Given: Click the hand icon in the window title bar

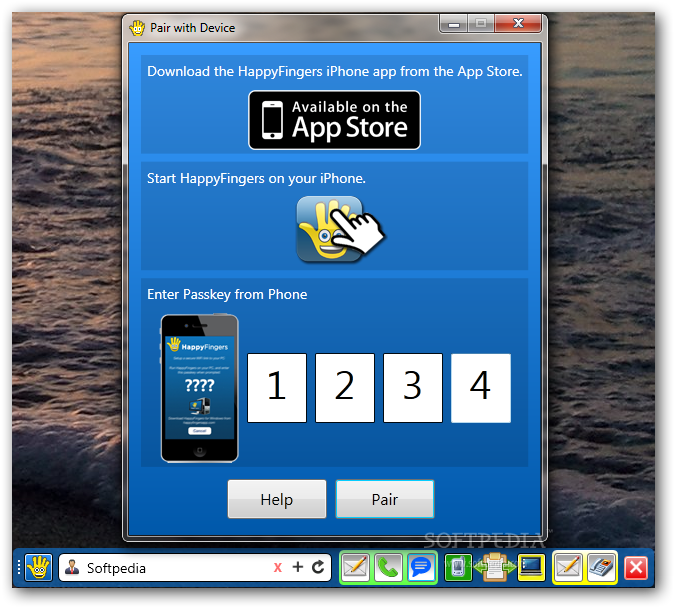Looking at the screenshot, I should (x=137, y=28).
